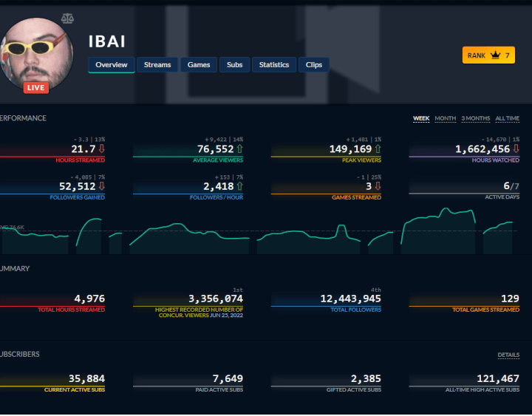
Task: Open subscribers DETAILS link
Action: (x=508, y=355)
